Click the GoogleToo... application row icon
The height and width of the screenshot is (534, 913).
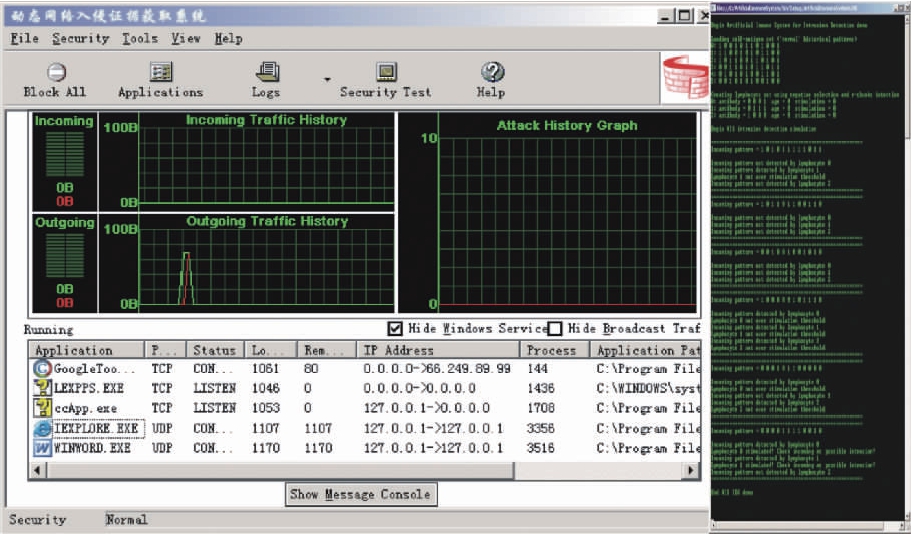pyautogui.click(x=42, y=368)
